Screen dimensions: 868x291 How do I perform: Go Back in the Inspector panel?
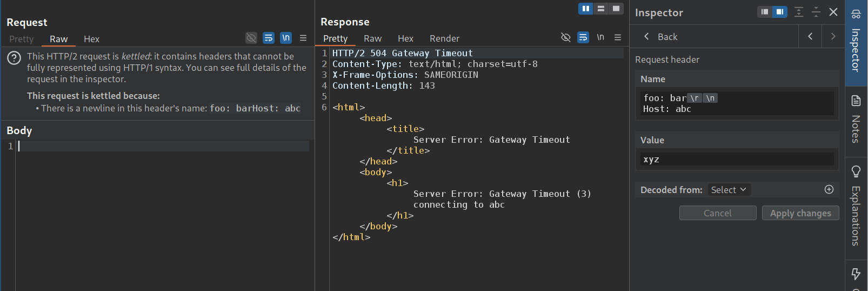tap(660, 37)
